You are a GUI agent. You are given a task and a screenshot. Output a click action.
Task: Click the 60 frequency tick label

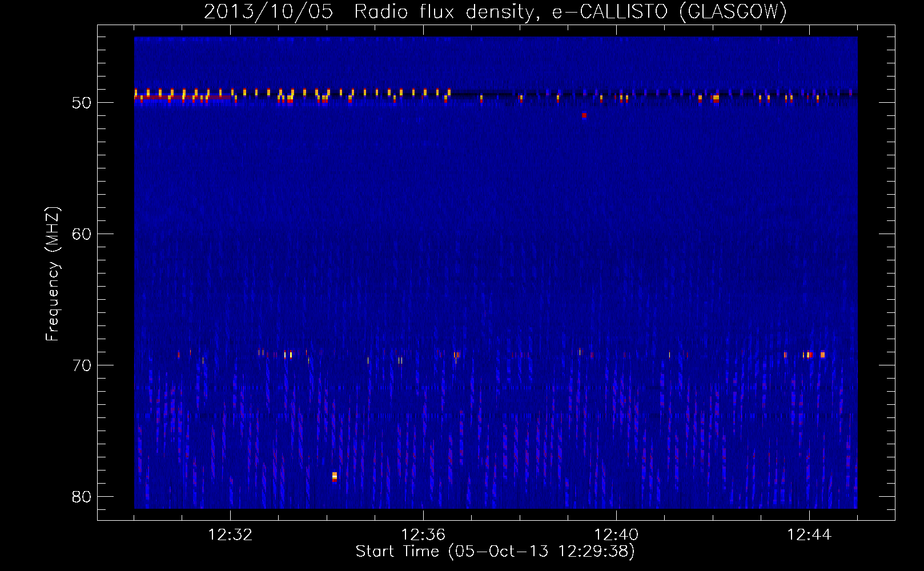pyautogui.click(x=81, y=234)
